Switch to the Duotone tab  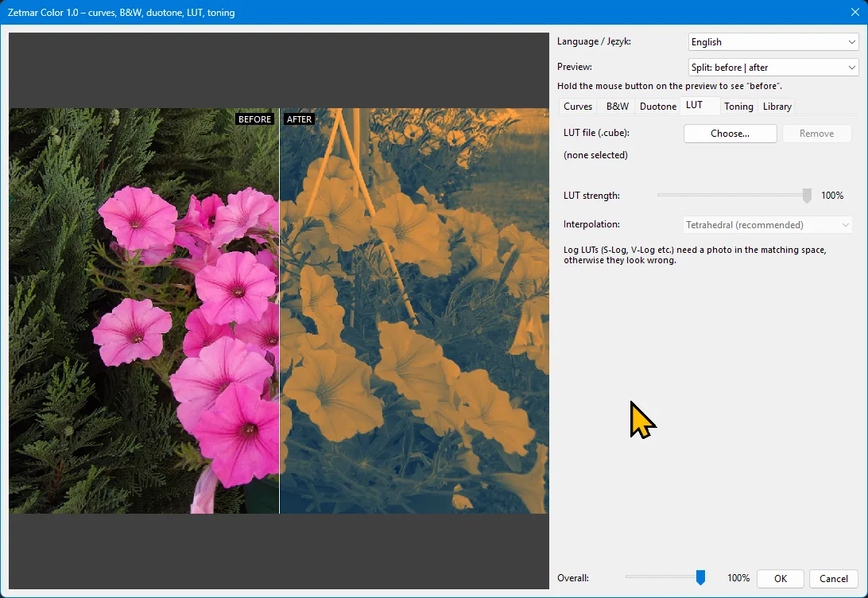(657, 107)
